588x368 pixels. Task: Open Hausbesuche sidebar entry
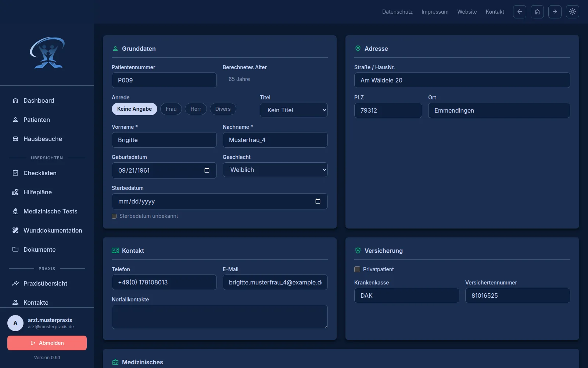pos(47,139)
